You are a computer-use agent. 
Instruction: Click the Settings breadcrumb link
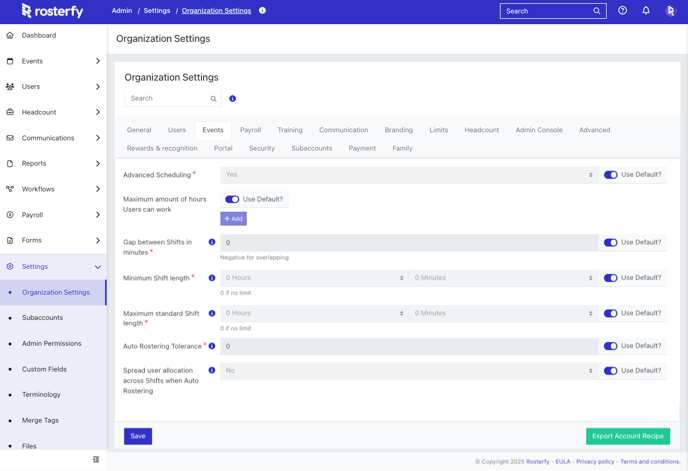[157, 11]
